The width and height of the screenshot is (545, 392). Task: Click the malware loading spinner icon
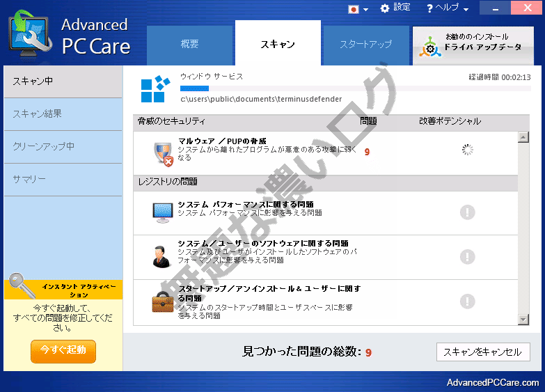468,150
